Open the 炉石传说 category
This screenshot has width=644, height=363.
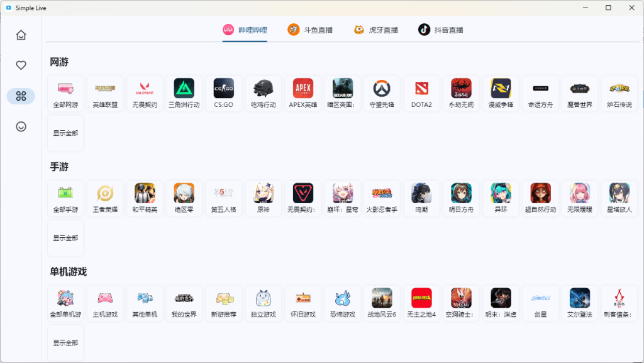click(619, 93)
